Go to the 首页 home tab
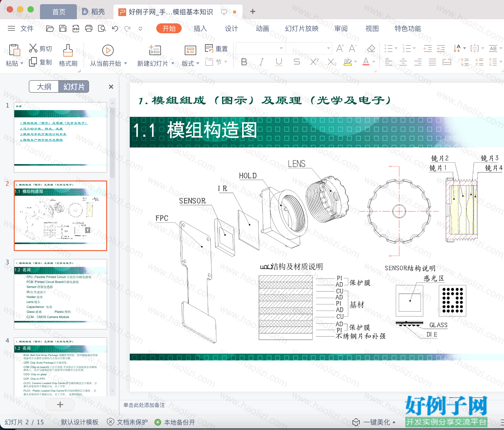Screen dimensions: 504x430 coord(59,12)
